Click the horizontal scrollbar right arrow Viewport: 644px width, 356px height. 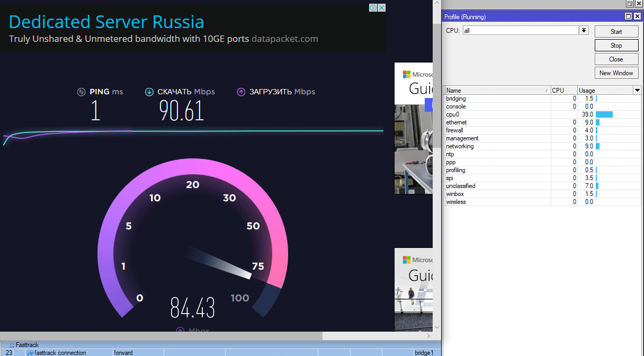428,336
